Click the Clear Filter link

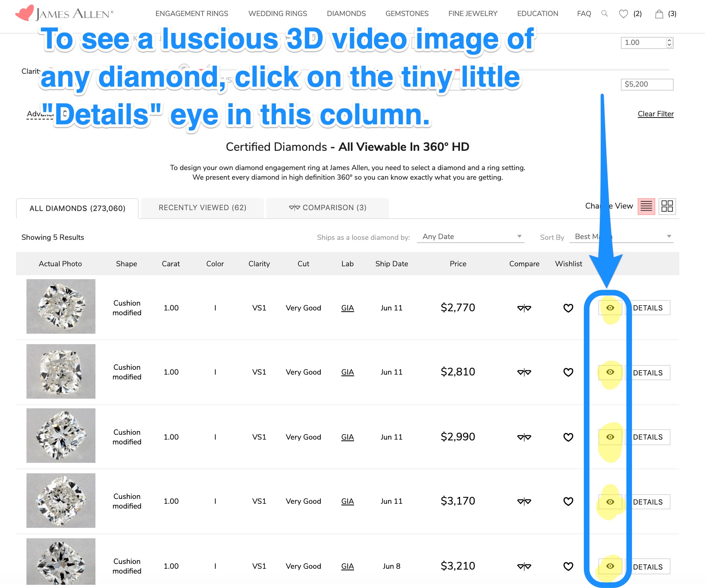(655, 114)
